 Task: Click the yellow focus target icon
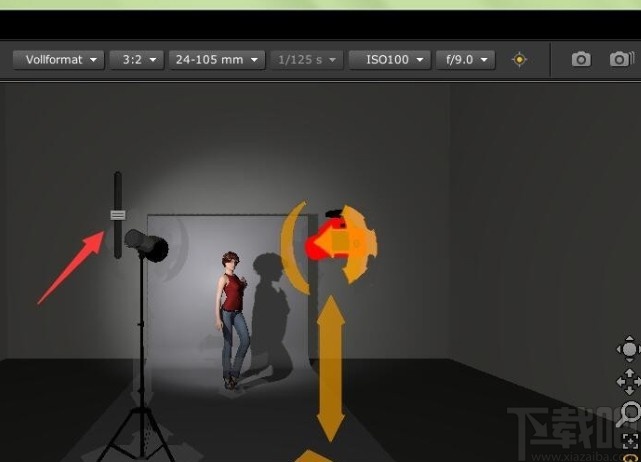[x=519, y=60]
